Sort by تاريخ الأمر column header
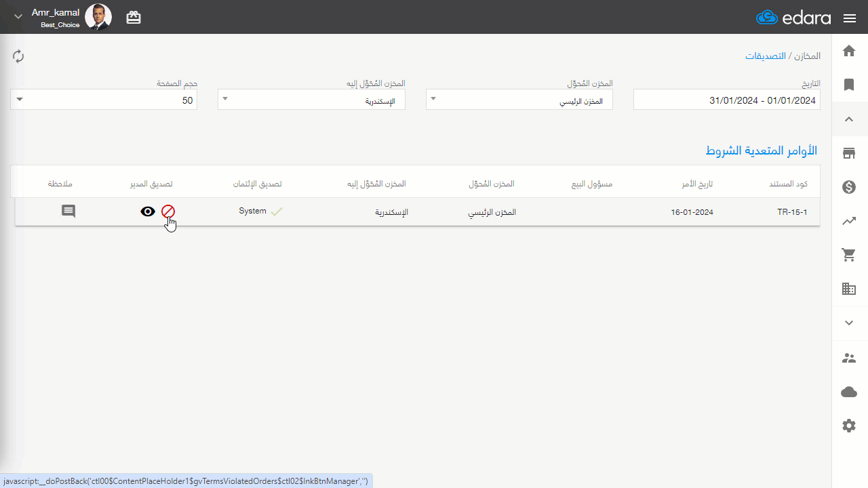 (698, 184)
